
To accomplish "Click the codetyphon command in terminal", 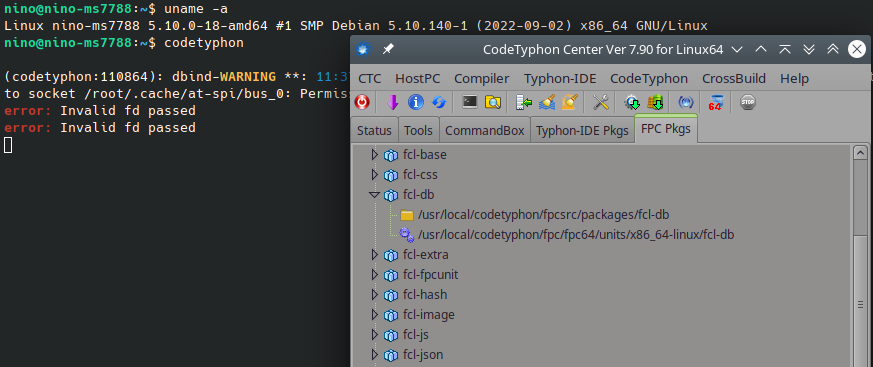I will (x=204, y=43).
